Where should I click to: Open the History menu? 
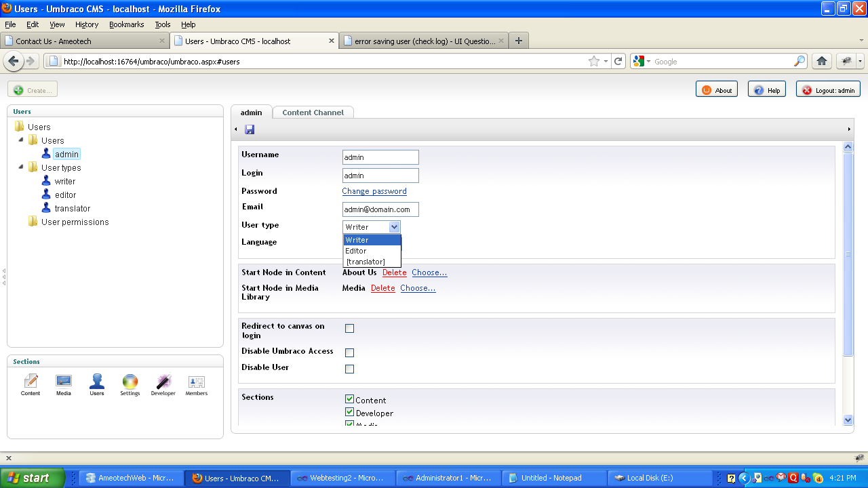tap(87, 24)
